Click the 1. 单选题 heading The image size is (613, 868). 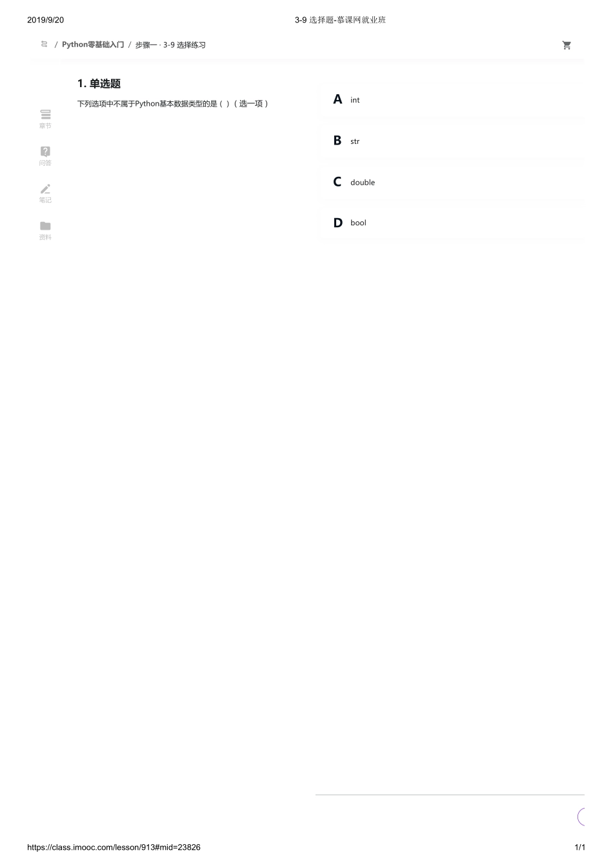click(x=99, y=84)
